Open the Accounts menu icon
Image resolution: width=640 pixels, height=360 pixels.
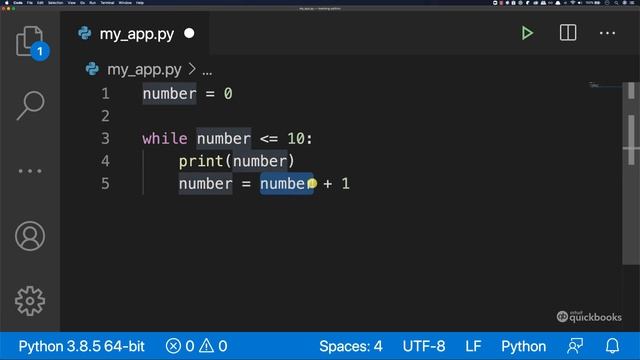[x=30, y=236]
